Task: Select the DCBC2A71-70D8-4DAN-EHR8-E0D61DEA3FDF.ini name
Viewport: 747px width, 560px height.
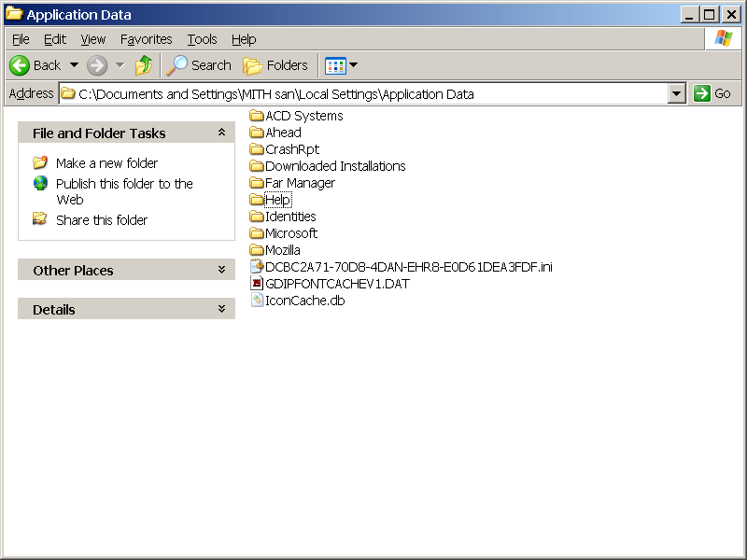Action: pos(409,267)
